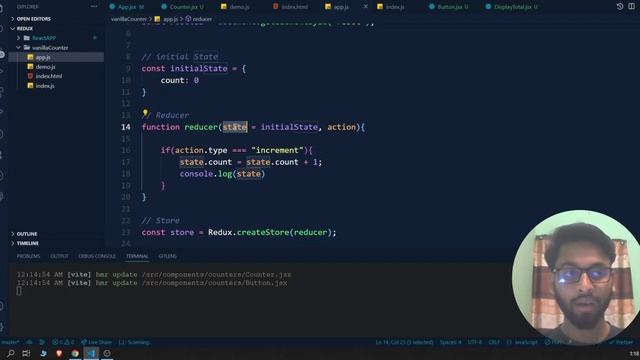The image size is (640, 360).
Task: Click line number 14 in the gutter
Action: [125, 127]
